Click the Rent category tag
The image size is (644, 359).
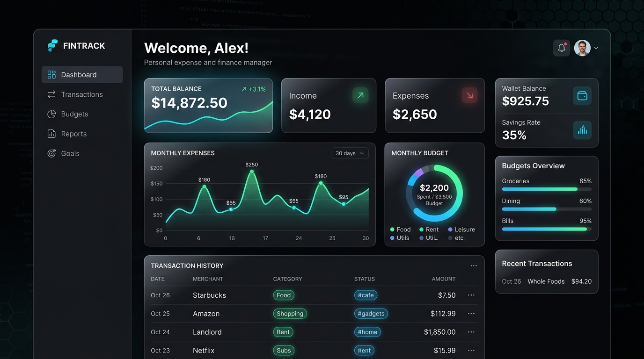pos(283,332)
